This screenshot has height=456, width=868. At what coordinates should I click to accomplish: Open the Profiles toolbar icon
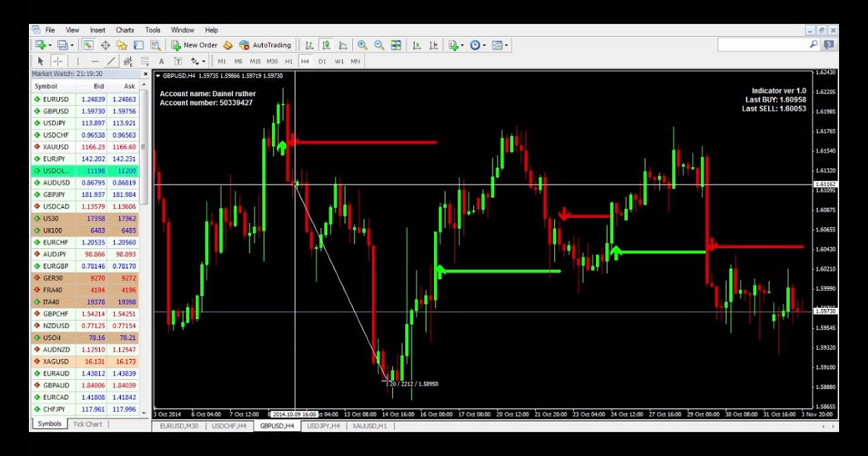tap(62, 45)
